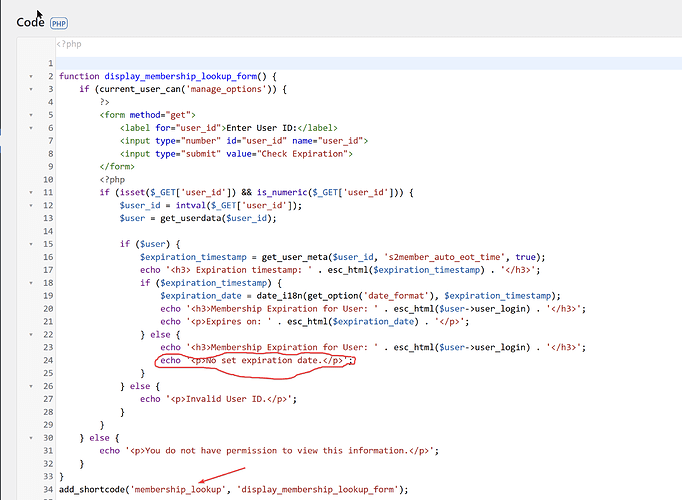Click 'Invalid User ID.' text on line 27
This screenshot has width=682, height=500.
tap(226, 399)
